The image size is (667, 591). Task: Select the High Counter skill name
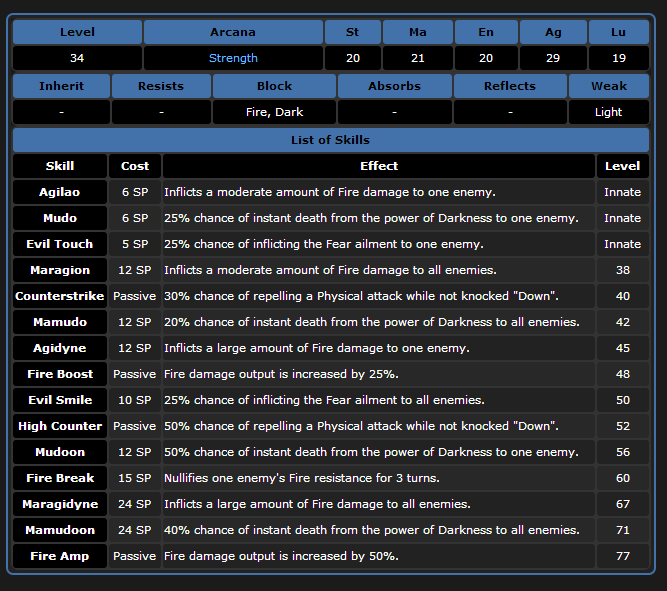click(60, 426)
